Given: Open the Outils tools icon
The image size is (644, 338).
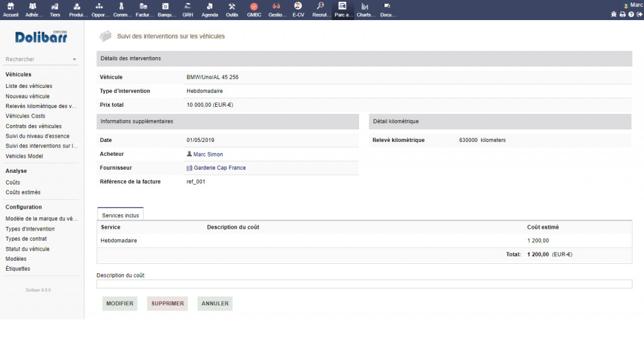Looking at the screenshot, I should (x=231, y=7).
